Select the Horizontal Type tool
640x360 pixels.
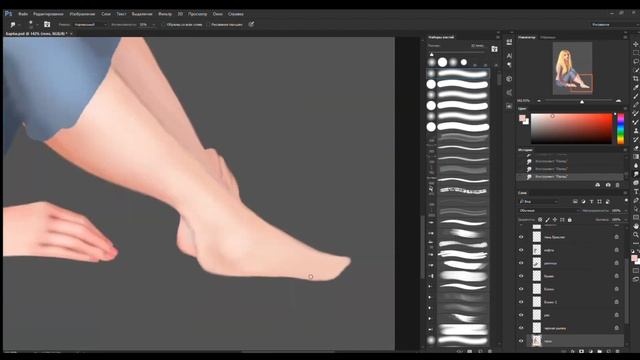tap(636, 191)
